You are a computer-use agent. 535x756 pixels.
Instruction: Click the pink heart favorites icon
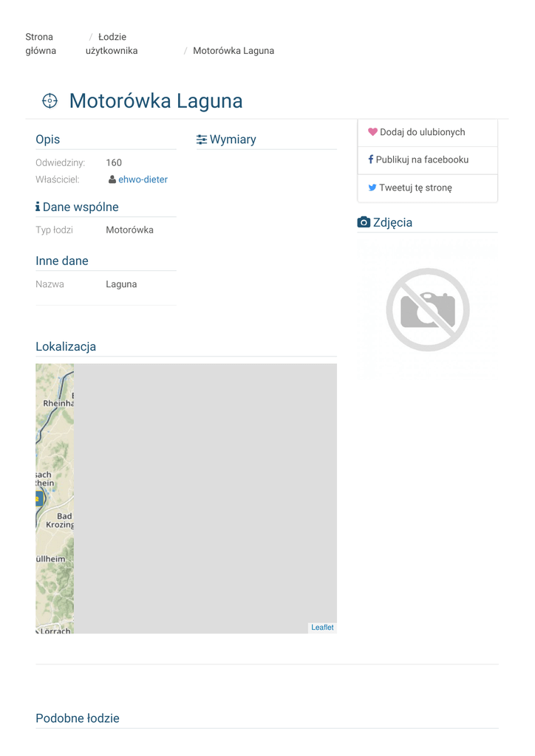coord(372,132)
